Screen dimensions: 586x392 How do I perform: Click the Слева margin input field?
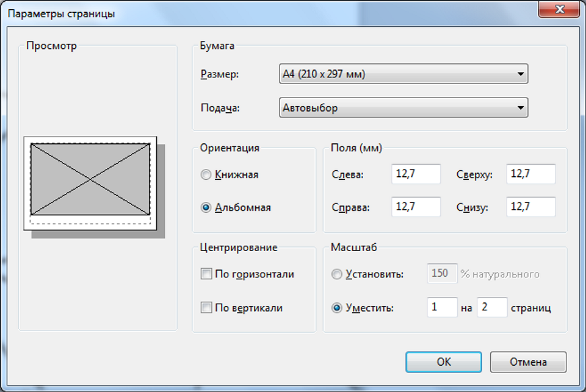pyautogui.click(x=416, y=174)
